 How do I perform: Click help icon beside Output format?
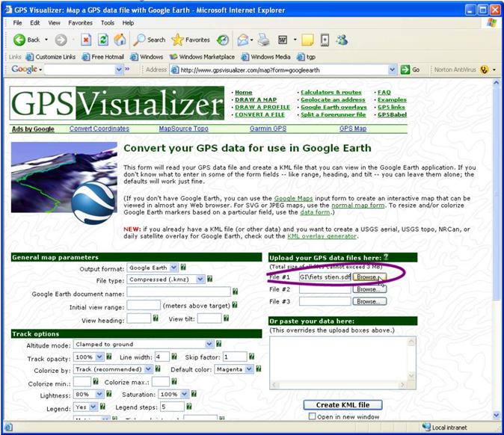tap(183, 267)
